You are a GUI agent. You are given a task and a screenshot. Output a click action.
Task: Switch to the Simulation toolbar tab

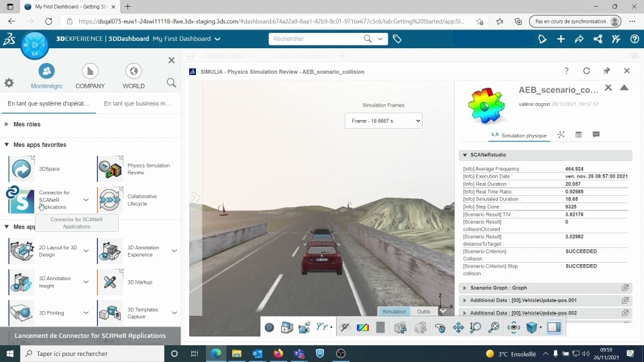[x=394, y=312]
